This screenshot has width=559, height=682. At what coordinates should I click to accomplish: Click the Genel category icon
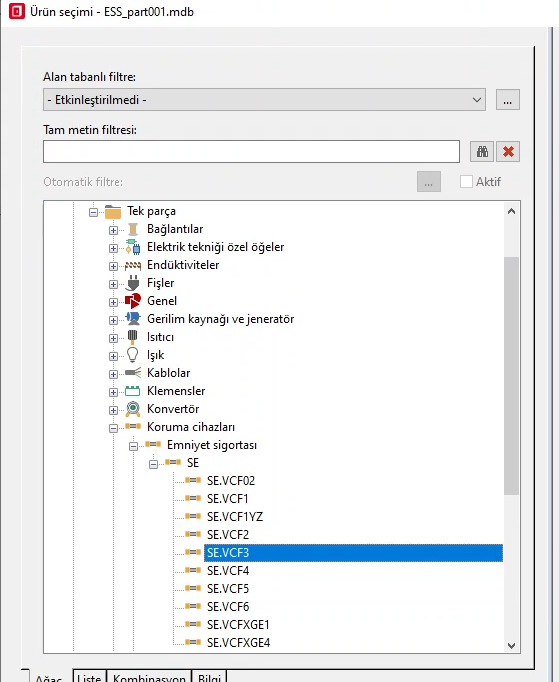coord(133,301)
